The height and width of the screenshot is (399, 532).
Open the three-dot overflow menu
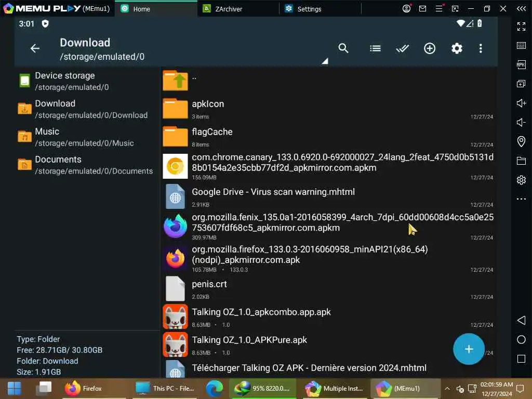click(481, 48)
